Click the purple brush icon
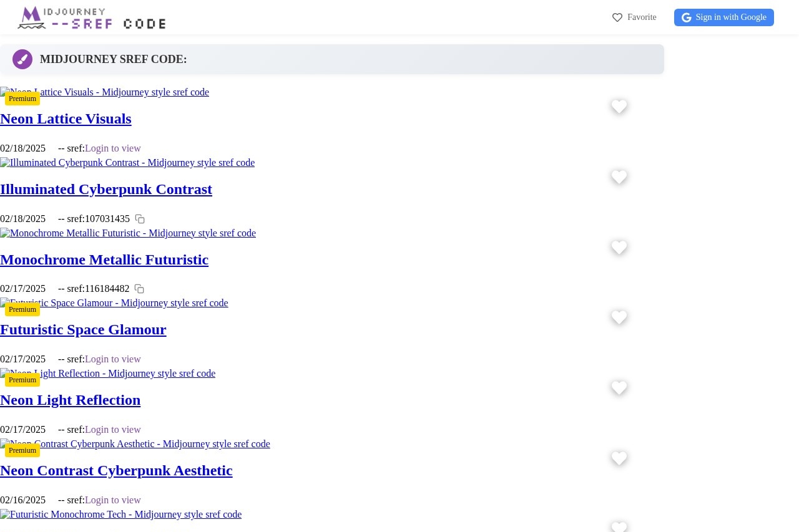The height and width of the screenshot is (532, 799). tap(22, 59)
